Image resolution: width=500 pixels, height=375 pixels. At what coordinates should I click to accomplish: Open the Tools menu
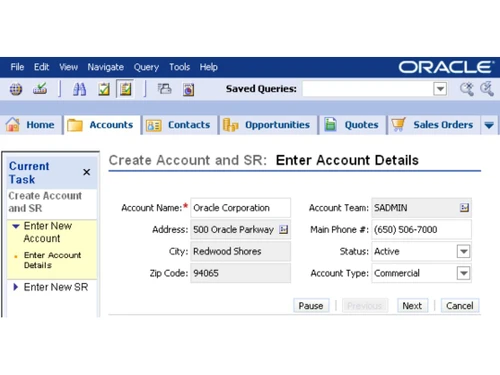(x=179, y=67)
